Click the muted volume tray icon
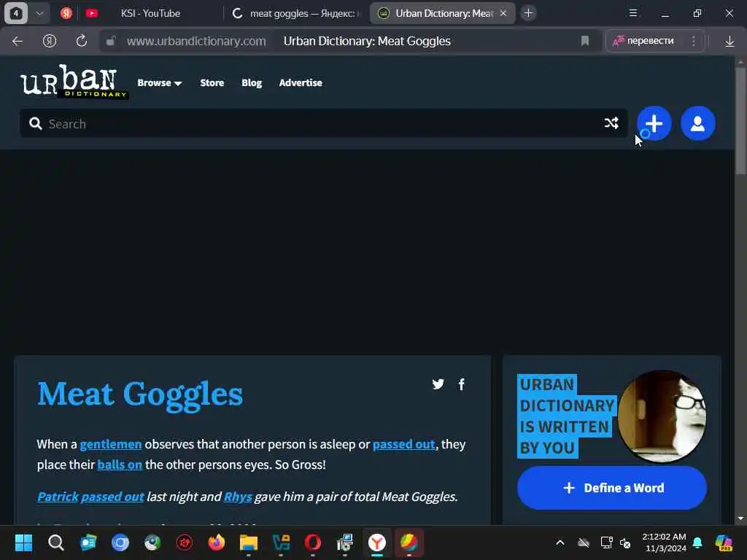 tap(625, 542)
